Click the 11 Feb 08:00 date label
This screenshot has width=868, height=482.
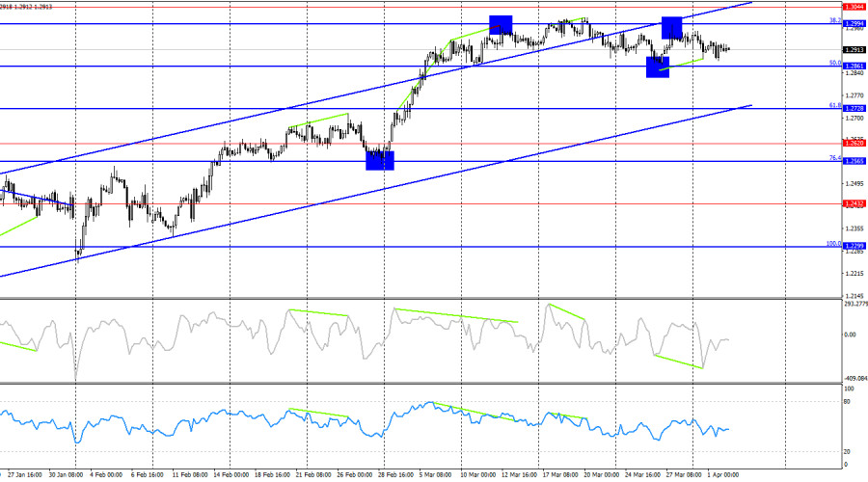190,475
